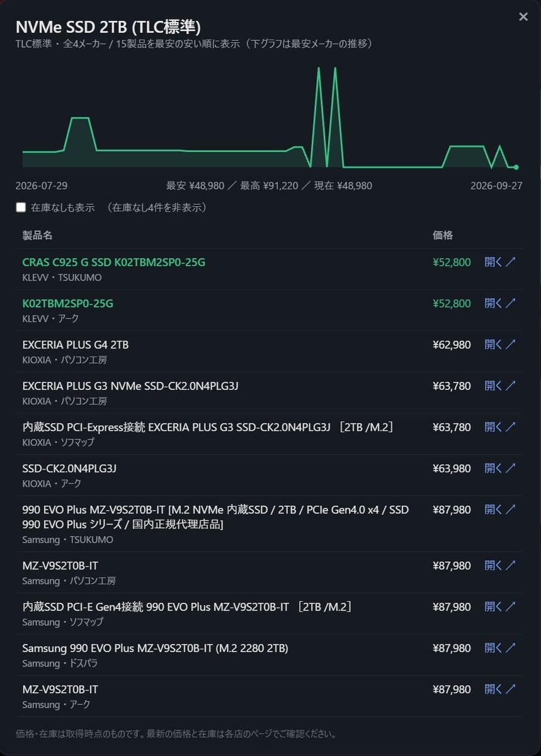
Task: Click the 最安 ¥48,980 summary text
Action: click(x=195, y=186)
